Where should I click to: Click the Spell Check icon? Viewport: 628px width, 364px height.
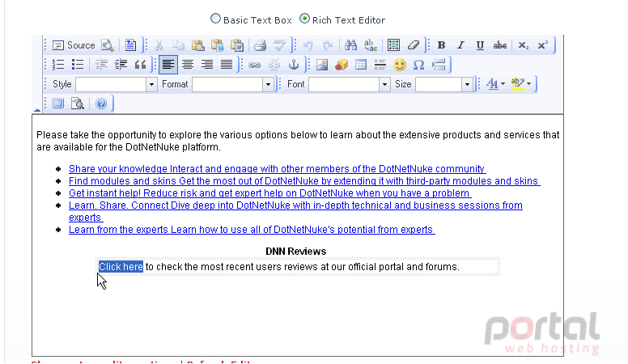click(279, 45)
